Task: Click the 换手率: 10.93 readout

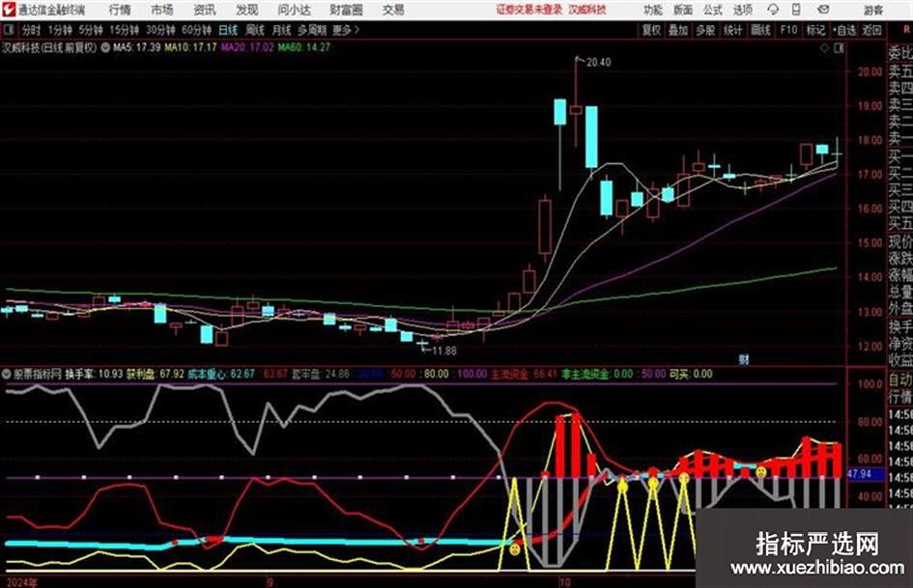Action: [95, 374]
